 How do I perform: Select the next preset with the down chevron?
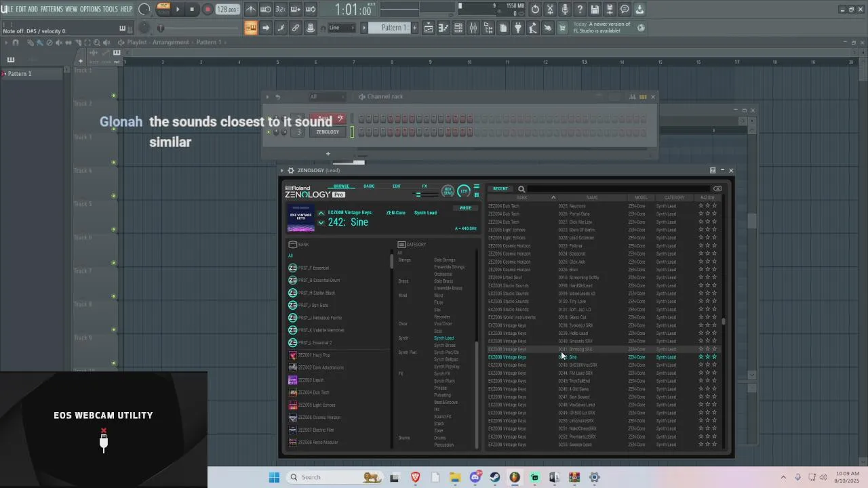321,223
